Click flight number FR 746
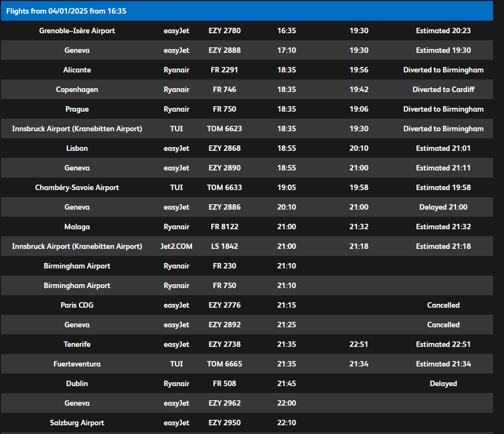Image resolution: width=504 pixels, height=434 pixels. coord(224,89)
